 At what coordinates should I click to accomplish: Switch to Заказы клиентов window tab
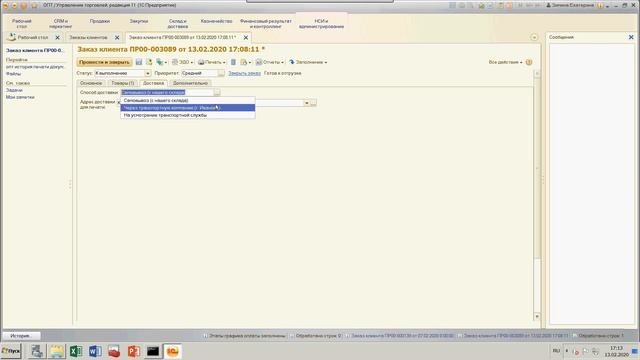pos(88,37)
